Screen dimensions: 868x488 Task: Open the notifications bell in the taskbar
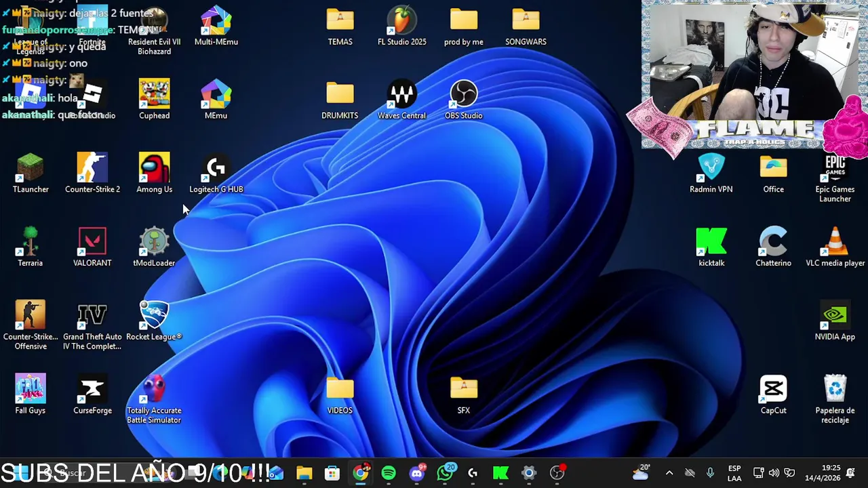[x=851, y=473]
